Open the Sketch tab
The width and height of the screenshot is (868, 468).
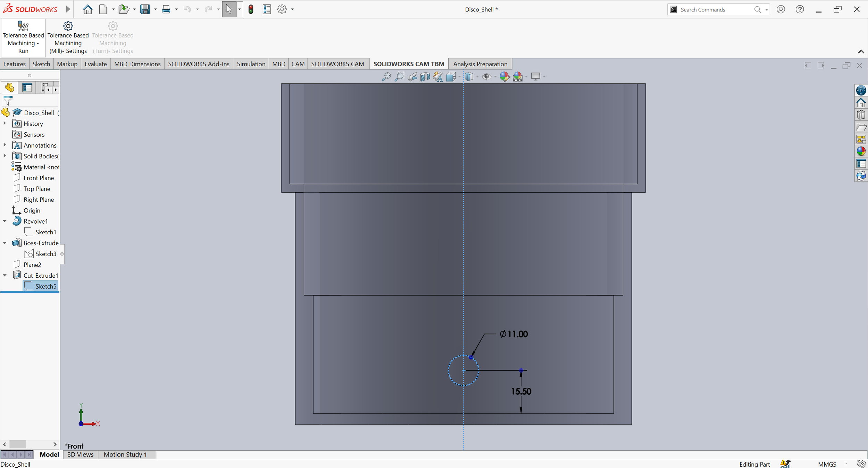41,64
